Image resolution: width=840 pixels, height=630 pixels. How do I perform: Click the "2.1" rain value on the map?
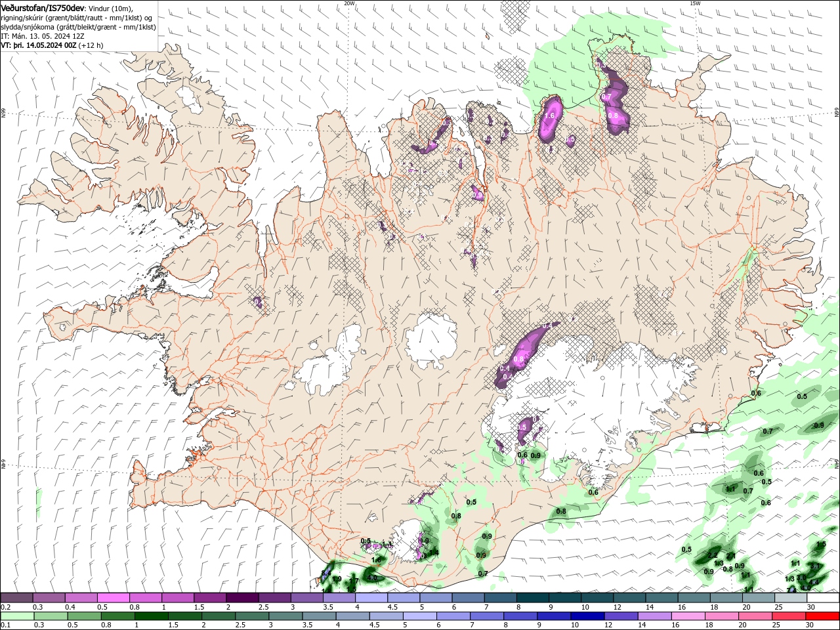pos(731,556)
